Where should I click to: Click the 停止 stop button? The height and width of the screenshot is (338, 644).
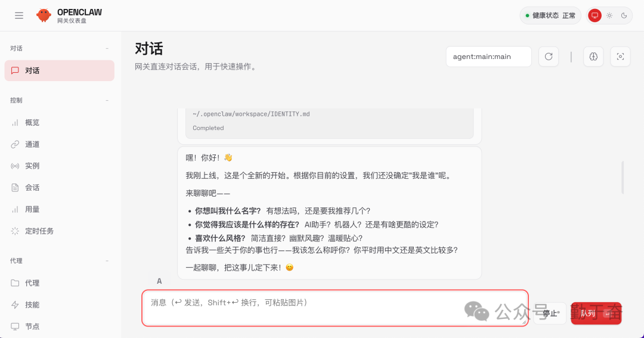tap(550, 314)
